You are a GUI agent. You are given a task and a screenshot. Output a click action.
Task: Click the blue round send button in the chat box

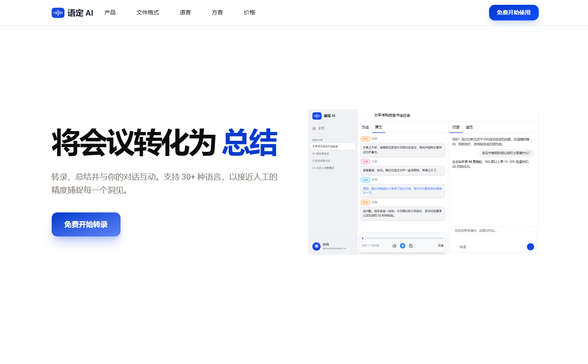tap(530, 247)
